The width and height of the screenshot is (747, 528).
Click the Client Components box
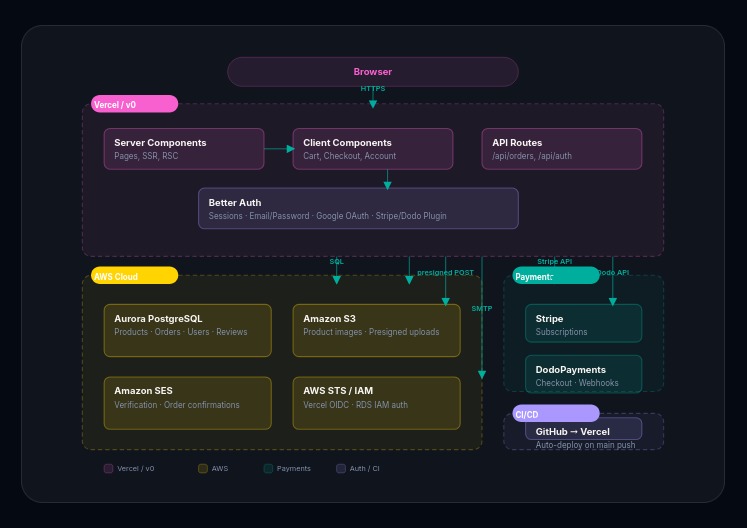[373, 149]
